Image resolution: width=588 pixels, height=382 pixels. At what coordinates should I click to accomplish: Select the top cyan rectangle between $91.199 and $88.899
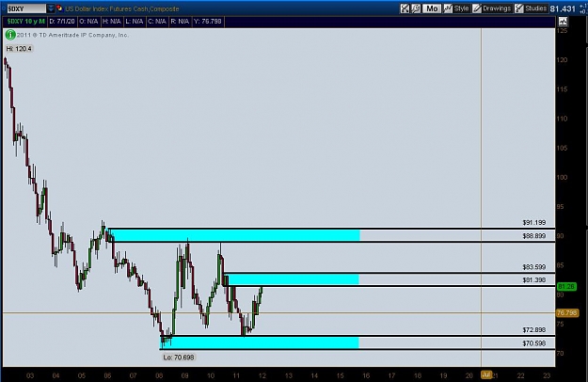pyautogui.click(x=235, y=235)
